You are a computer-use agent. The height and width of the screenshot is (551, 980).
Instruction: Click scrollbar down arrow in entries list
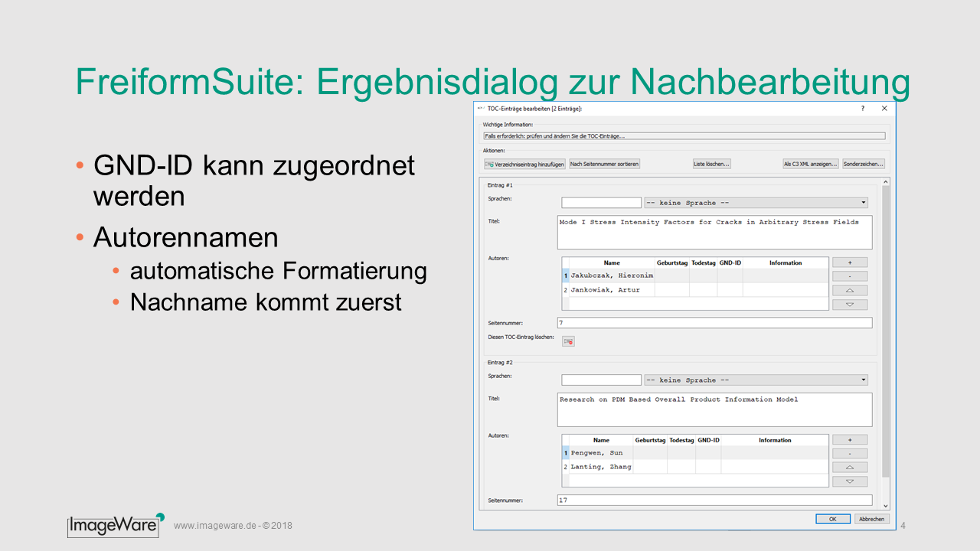coord(886,505)
